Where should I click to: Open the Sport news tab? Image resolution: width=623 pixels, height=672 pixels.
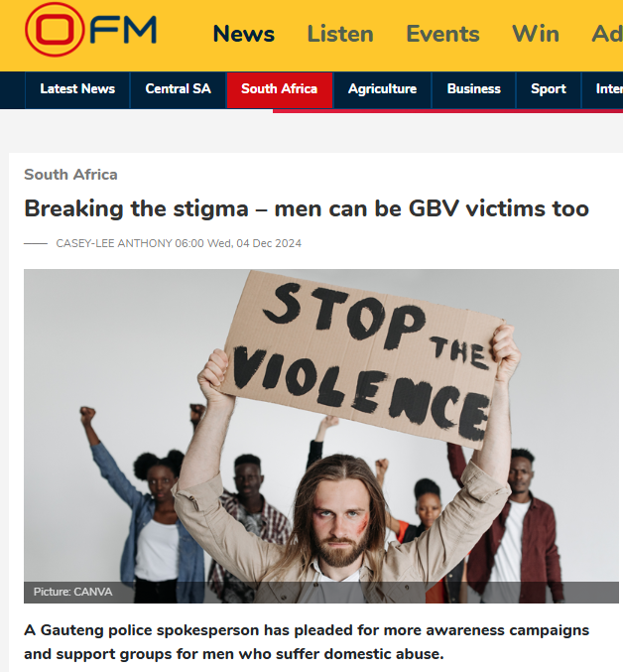coord(549,89)
